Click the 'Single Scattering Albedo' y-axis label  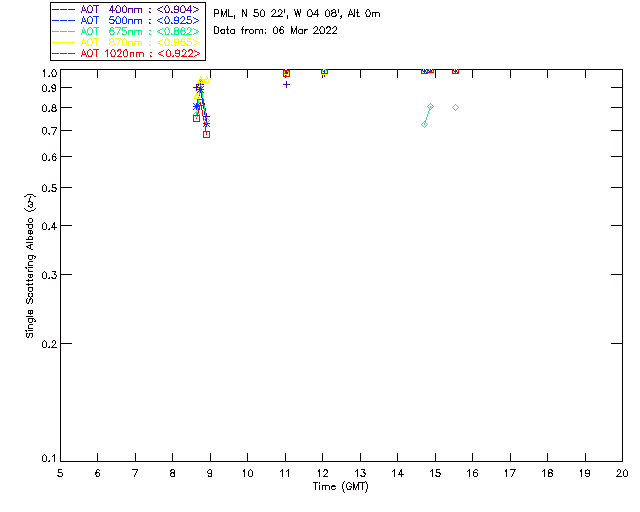click(30, 266)
